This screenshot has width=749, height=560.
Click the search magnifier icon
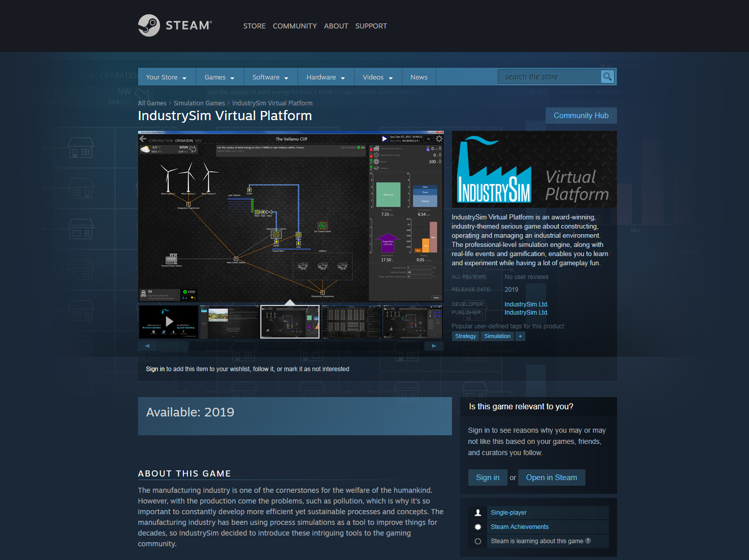coord(607,77)
